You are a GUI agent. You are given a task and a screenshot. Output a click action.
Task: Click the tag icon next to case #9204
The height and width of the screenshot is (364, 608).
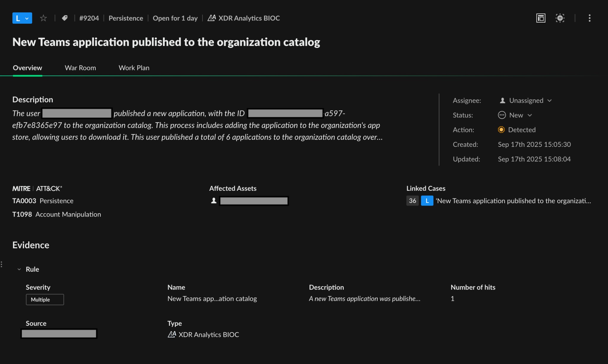pyautogui.click(x=65, y=18)
